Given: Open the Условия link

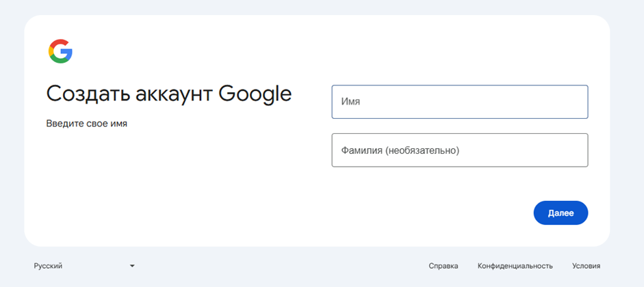Looking at the screenshot, I should click(x=586, y=266).
